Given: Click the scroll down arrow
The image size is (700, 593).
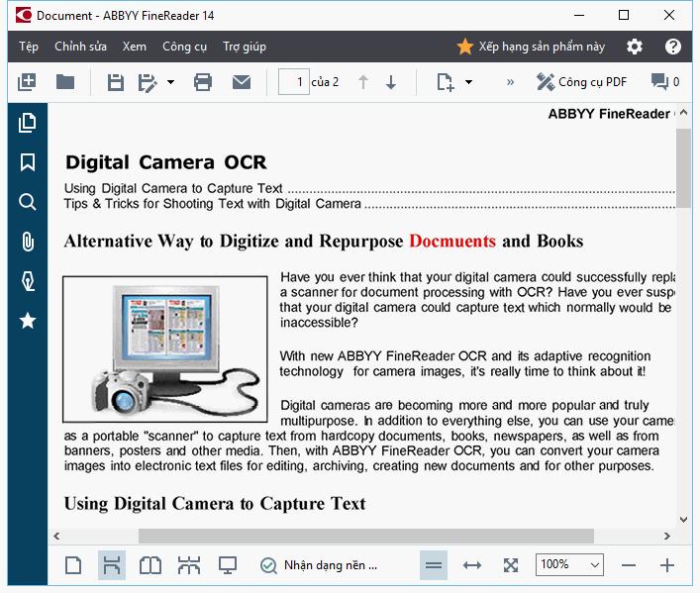Looking at the screenshot, I should pos(683,519).
